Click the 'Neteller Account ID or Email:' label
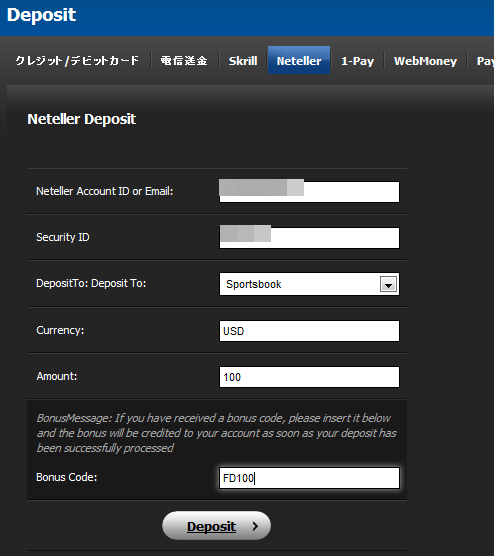This screenshot has height=556, width=494. (x=105, y=191)
